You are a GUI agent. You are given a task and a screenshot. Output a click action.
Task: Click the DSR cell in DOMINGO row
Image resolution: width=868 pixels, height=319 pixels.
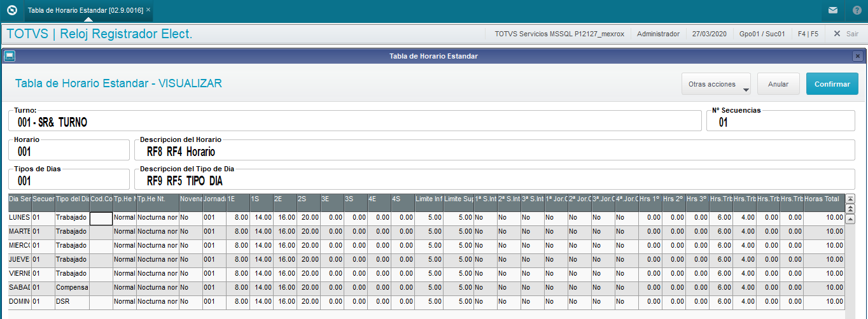72,301
